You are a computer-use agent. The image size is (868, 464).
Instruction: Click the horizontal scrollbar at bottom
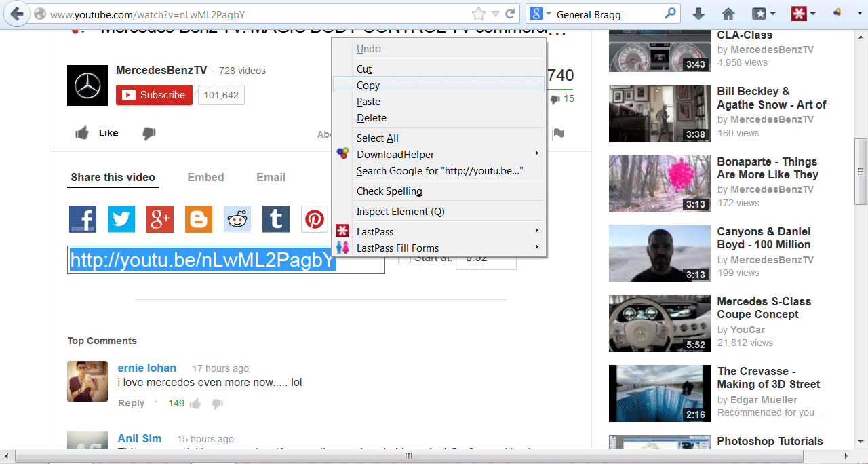[x=408, y=456]
